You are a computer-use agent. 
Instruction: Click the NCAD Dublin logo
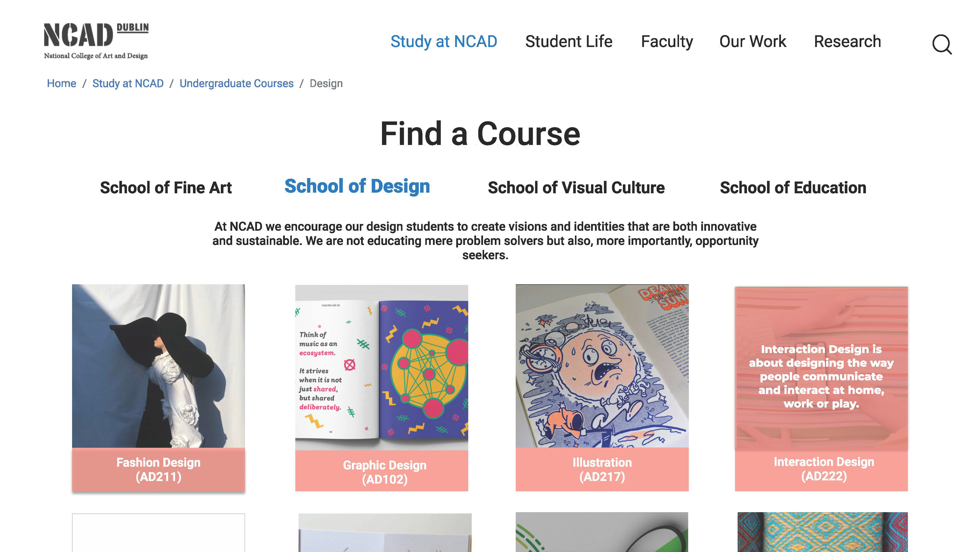point(96,41)
